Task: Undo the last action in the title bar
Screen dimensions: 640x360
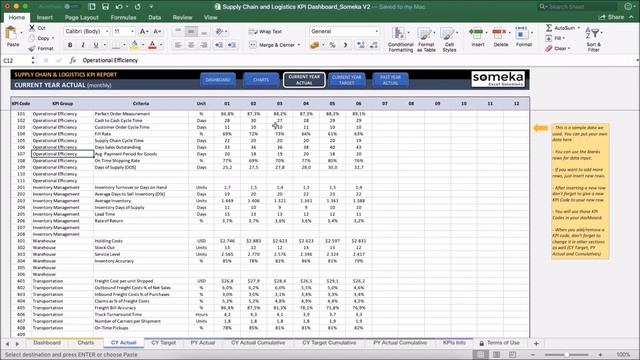Action: pos(119,7)
